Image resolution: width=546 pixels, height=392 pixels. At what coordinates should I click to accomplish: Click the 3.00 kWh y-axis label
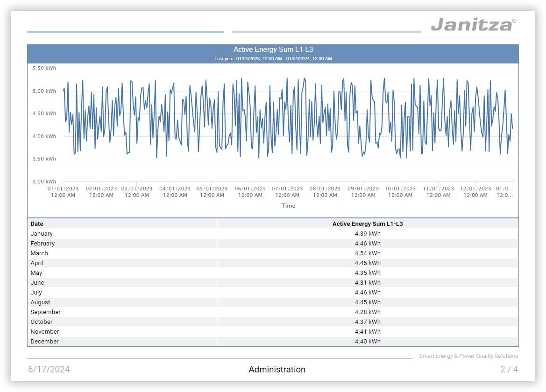click(x=44, y=182)
